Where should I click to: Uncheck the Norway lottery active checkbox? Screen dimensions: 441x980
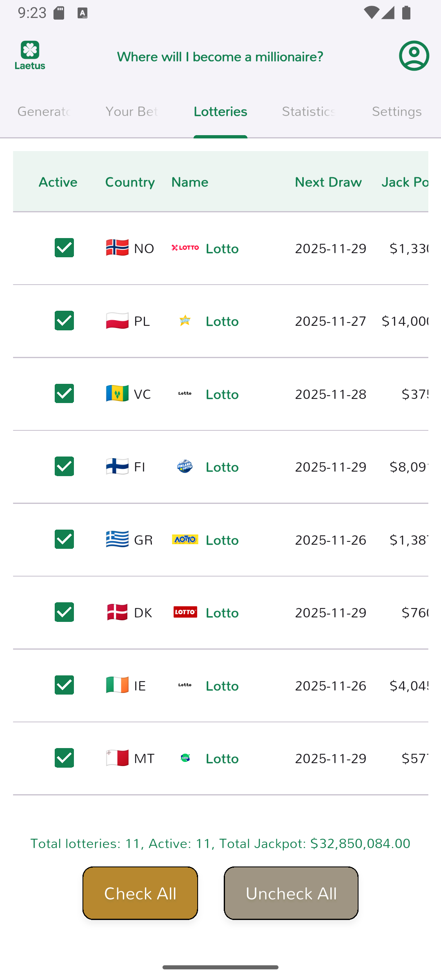click(65, 248)
